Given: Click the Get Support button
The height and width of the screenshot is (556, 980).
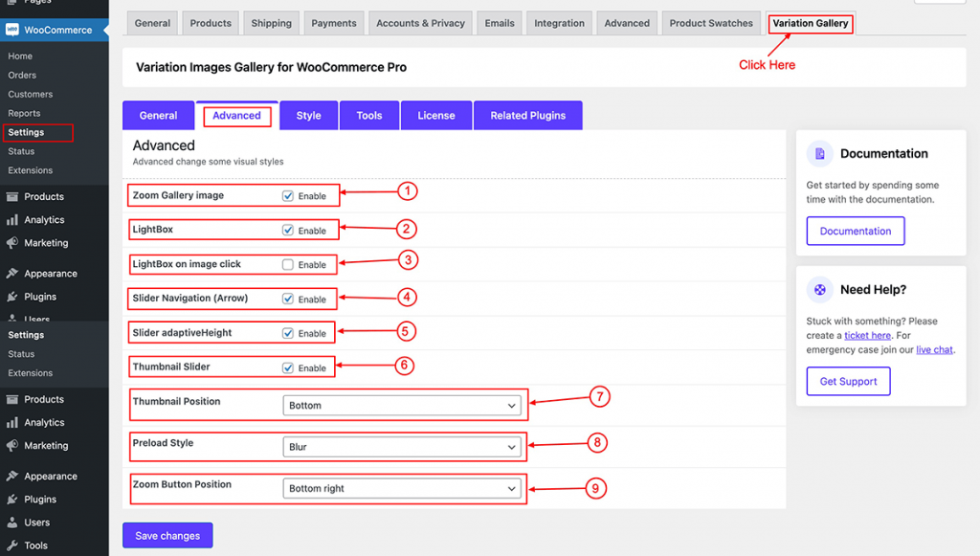Looking at the screenshot, I should click(x=848, y=381).
